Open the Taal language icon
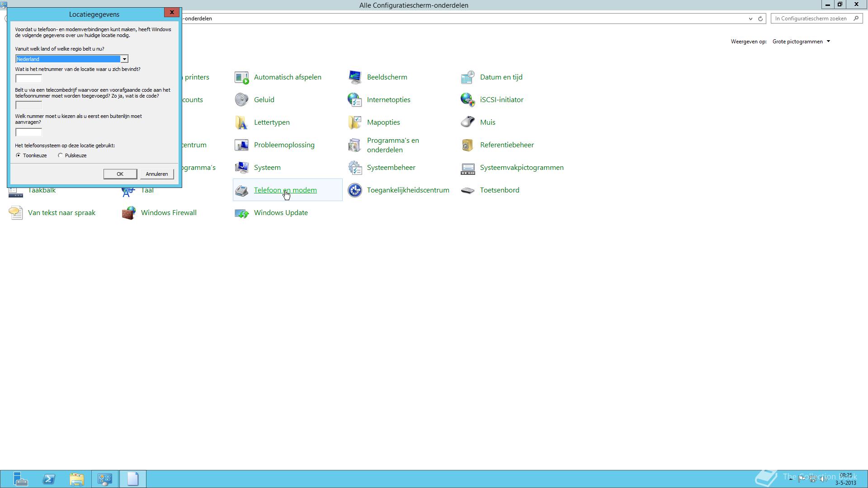Screen dimensions: 868x488 tap(129, 192)
